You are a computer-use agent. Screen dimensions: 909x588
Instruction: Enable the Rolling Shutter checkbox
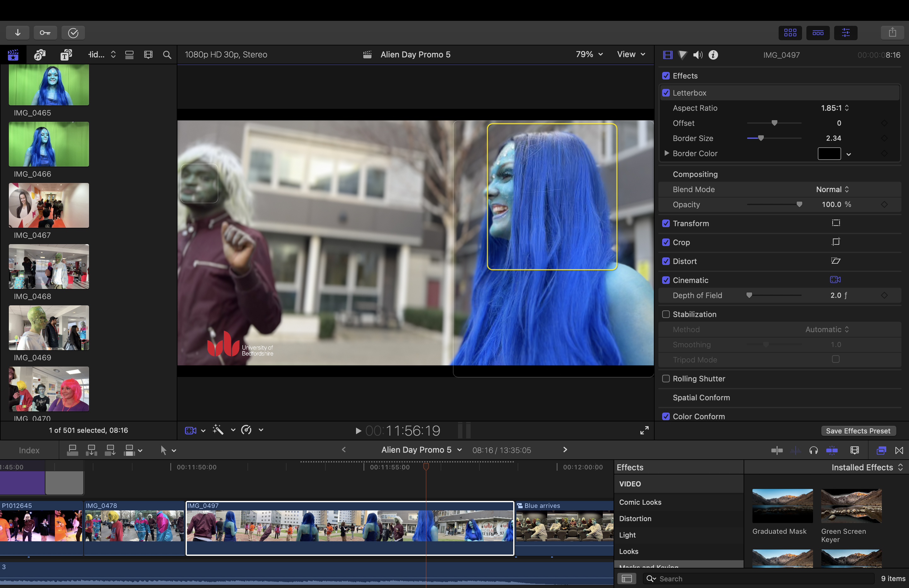665,378
